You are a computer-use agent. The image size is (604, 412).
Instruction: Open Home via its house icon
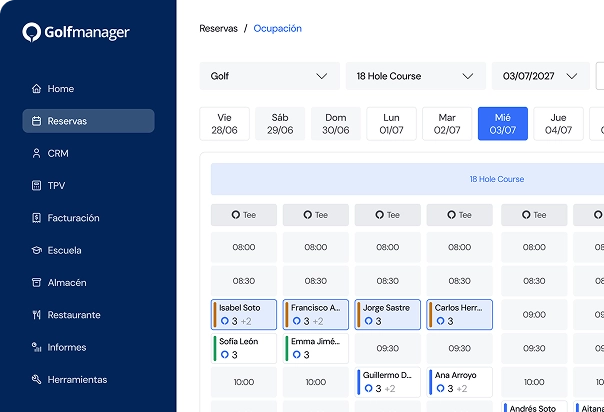tap(36, 89)
